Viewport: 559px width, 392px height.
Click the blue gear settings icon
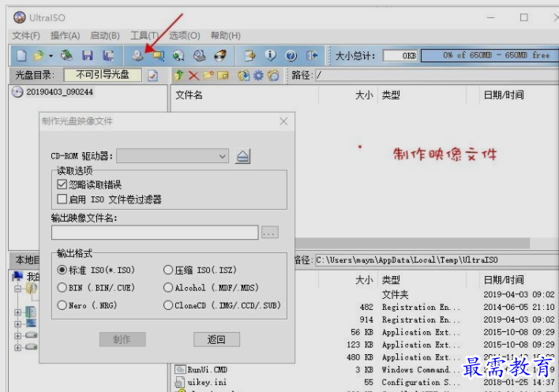click(258, 75)
